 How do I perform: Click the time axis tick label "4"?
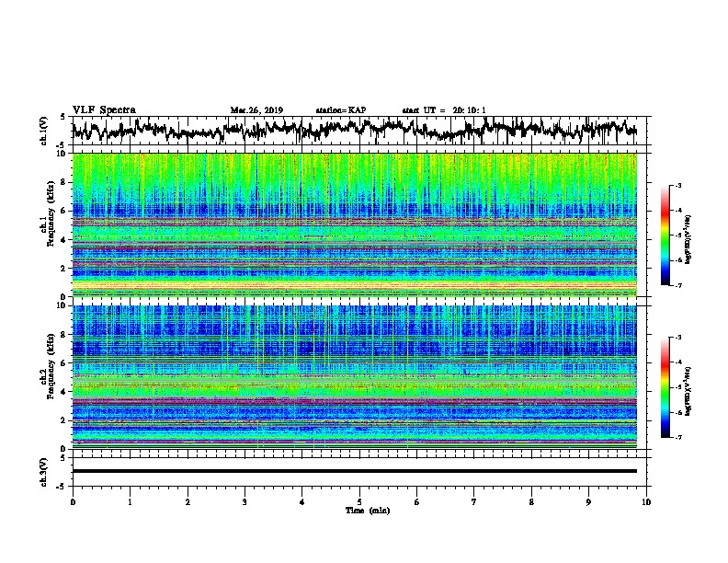click(x=302, y=502)
